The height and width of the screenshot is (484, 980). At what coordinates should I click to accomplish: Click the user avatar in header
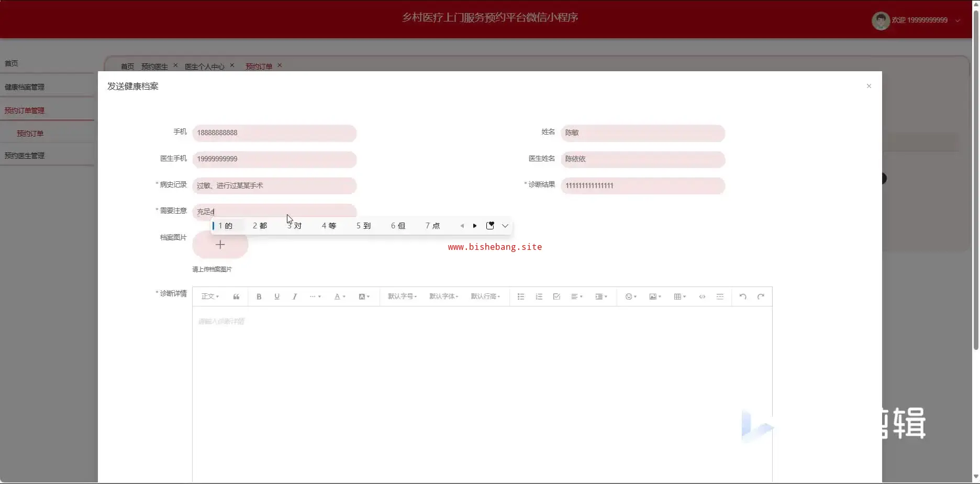point(881,20)
